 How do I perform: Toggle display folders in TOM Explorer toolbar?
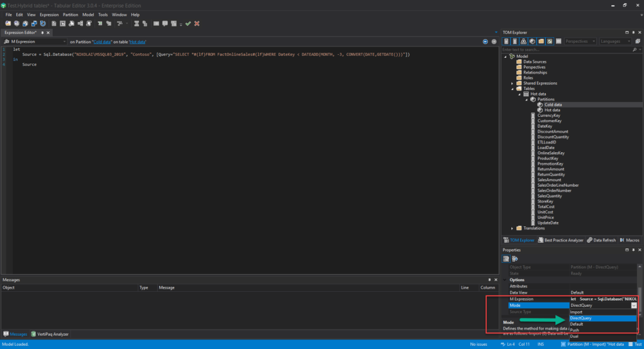[541, 41]
